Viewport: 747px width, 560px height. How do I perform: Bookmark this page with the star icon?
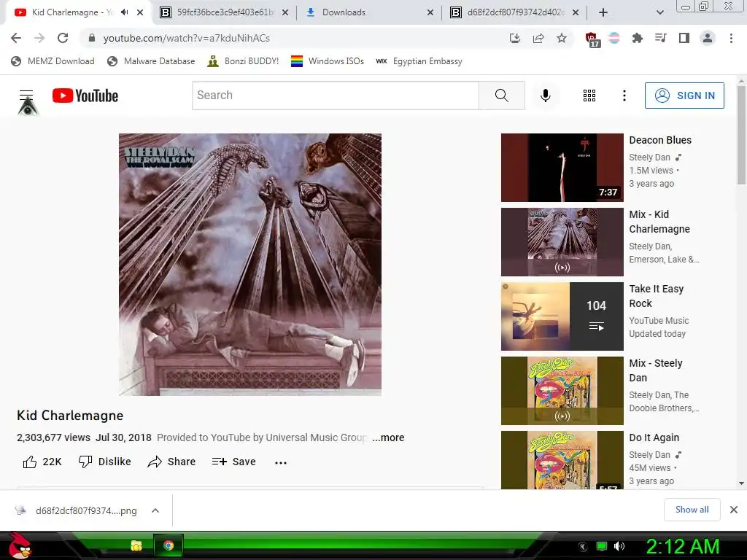tap(562, 38)
